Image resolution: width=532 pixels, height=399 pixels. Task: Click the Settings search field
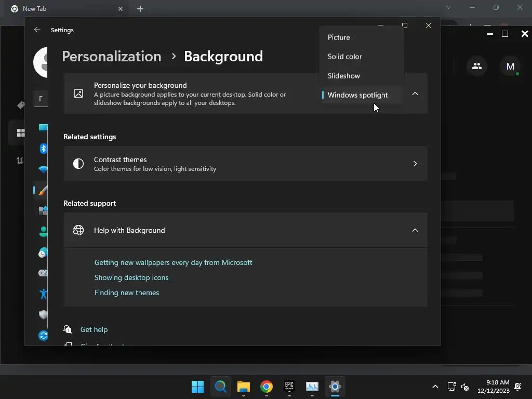[x=41, y=99]
